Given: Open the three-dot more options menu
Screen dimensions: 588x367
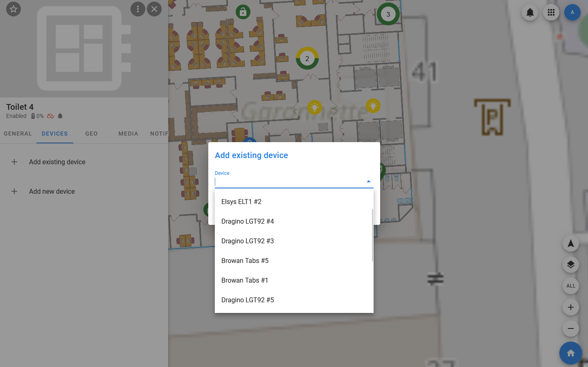Looking at the screenshot, I should tap(138, 9).
